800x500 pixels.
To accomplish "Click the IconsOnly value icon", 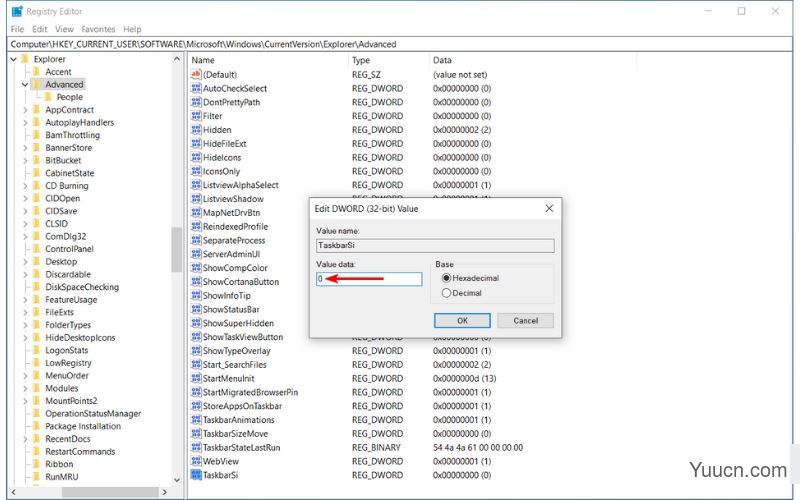I will pyautogui.click(x=196, y=171).
